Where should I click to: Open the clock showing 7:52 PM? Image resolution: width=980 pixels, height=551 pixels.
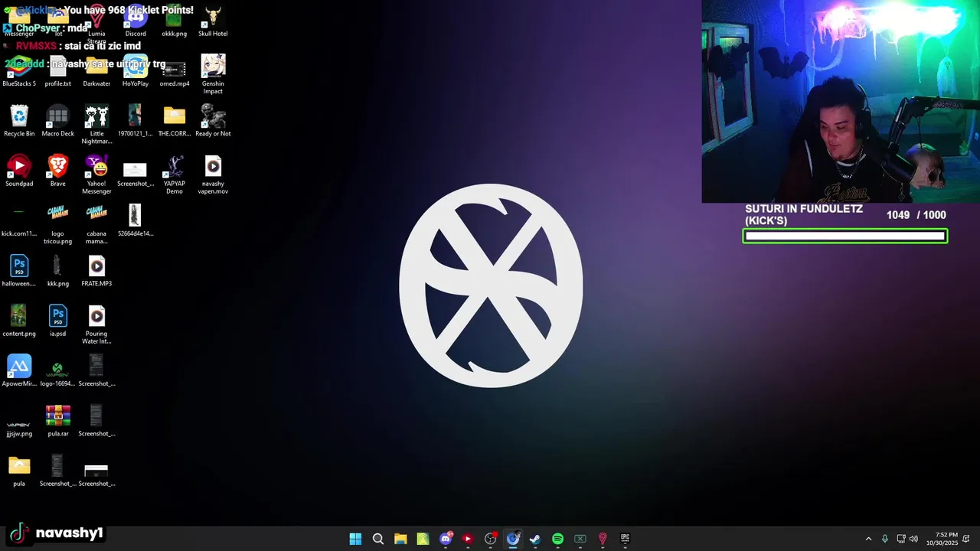click(x=942, y=539)
